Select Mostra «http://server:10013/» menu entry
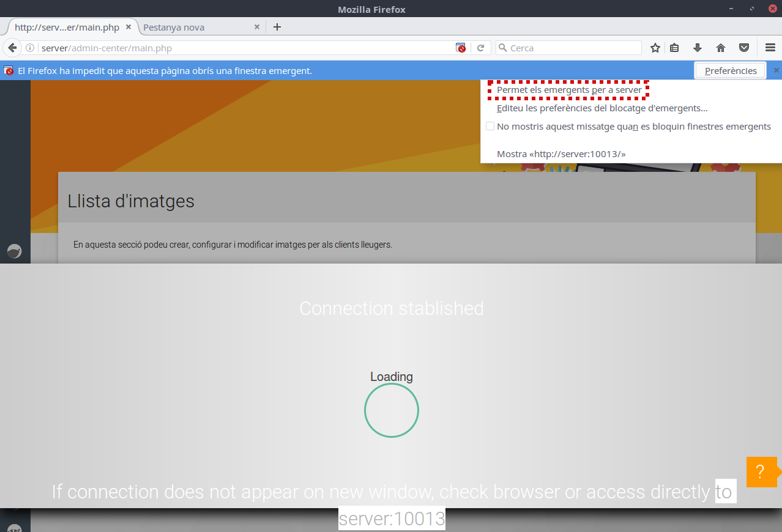Image resolution: width=782 pixels, height=532 pixels. 561,154
